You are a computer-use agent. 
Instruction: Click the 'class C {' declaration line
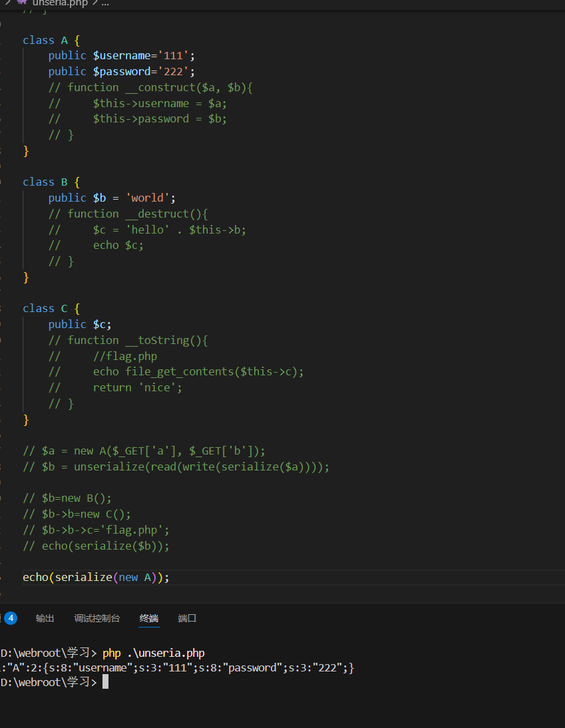(51, 308)
